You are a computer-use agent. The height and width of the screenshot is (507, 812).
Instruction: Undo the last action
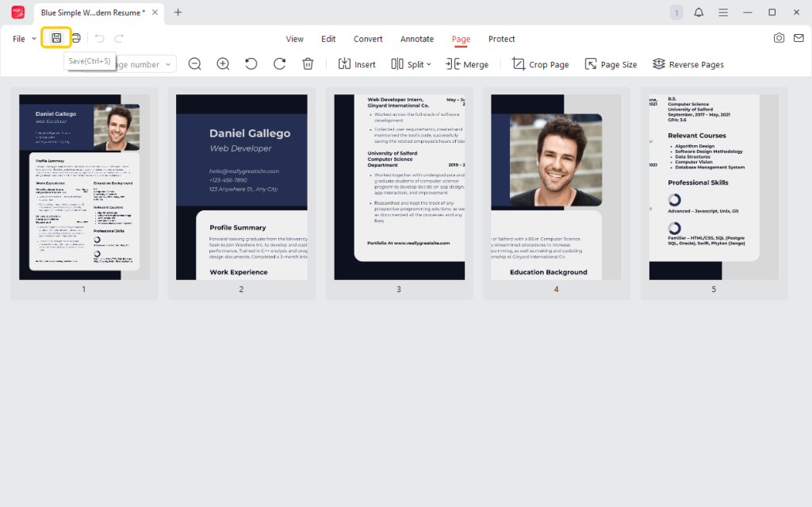pos(99,38)
